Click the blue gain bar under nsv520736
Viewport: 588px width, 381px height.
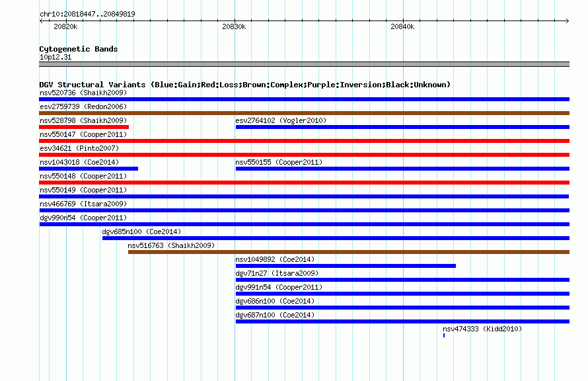coord(304,99)
